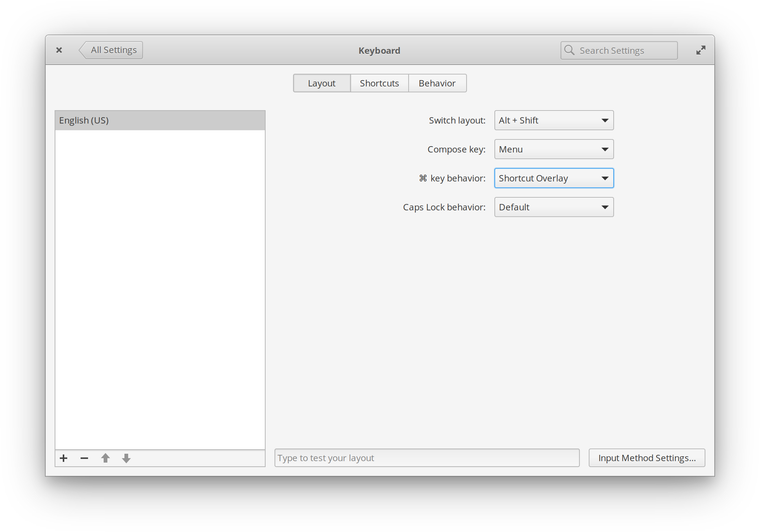This screenshot has height=532, width=760.
Task: Click the close settings X icon
Action: click(59, 50)
